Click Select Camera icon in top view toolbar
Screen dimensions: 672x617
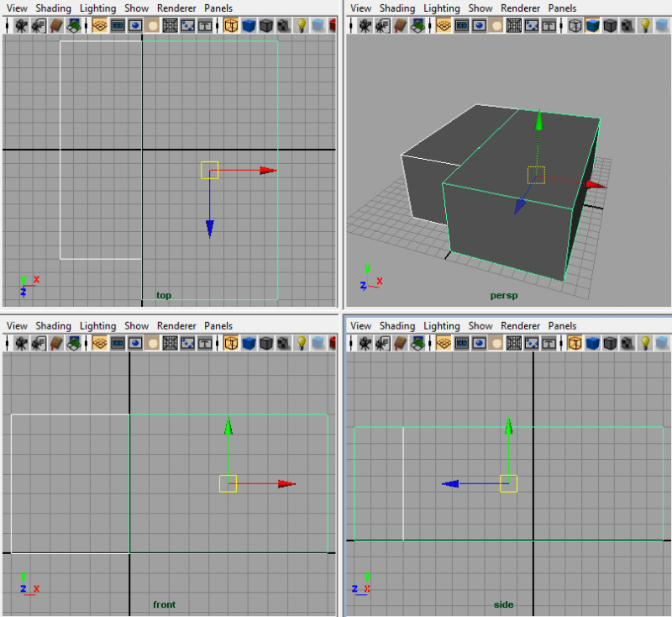tap(20, 25)
